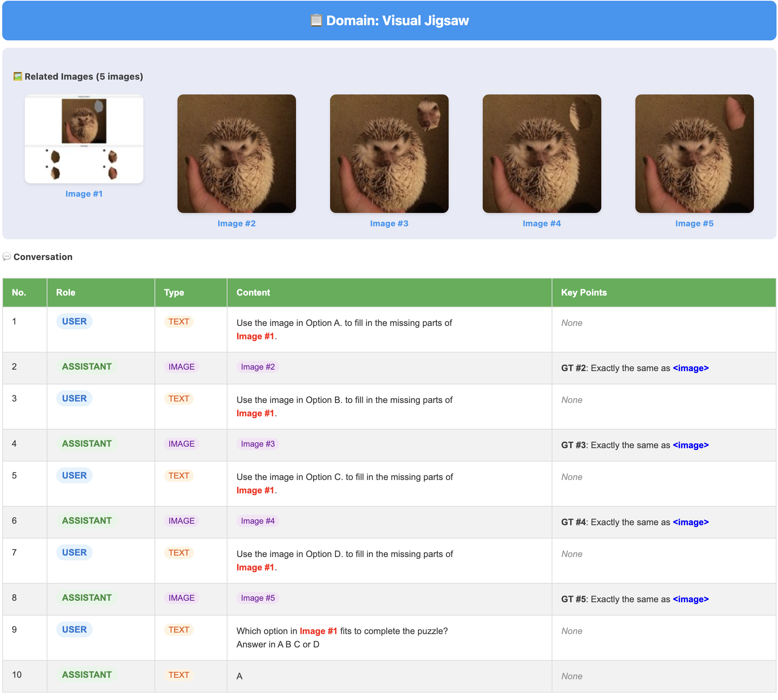Open the Image #5 hedgehog thumbnail
778x700 pixels.
(x=694, y=153)
